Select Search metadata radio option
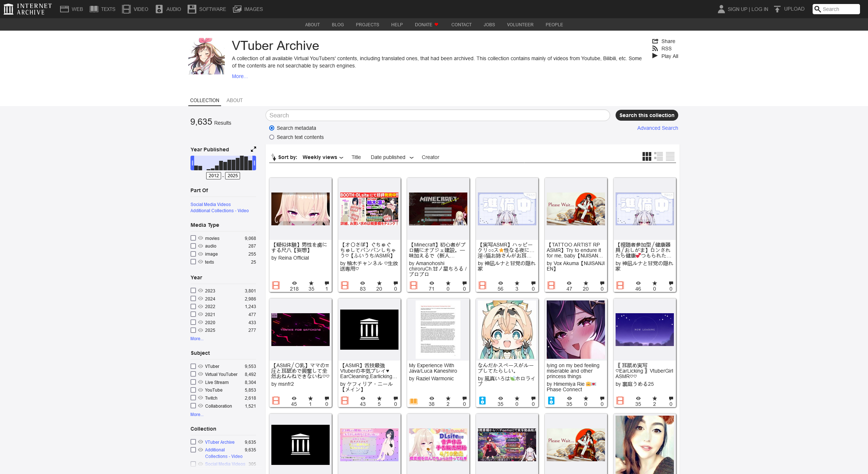Screen dimensions: 868x474 click(x=272, y=128)
